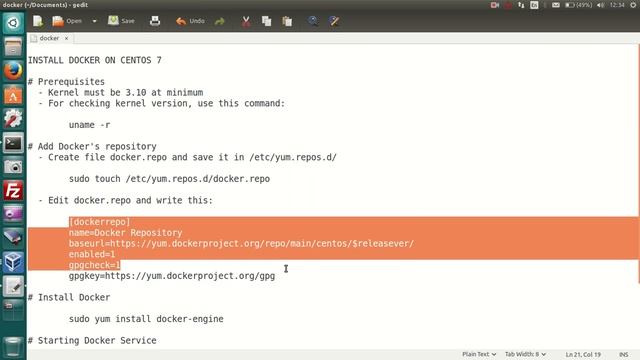Click the '# Add Docker's repository' line

point(92,147)
